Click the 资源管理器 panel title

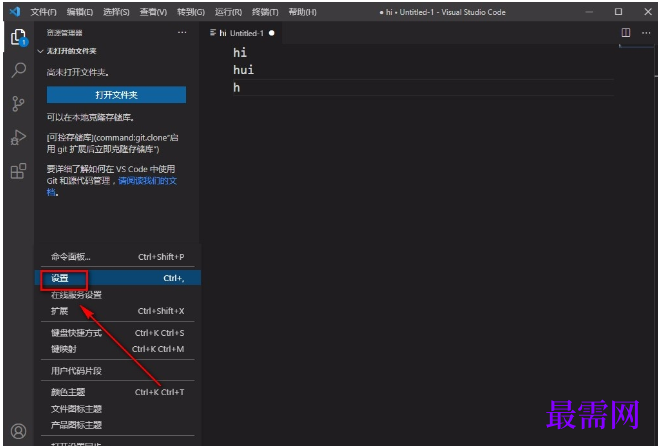tap(64, 33)
